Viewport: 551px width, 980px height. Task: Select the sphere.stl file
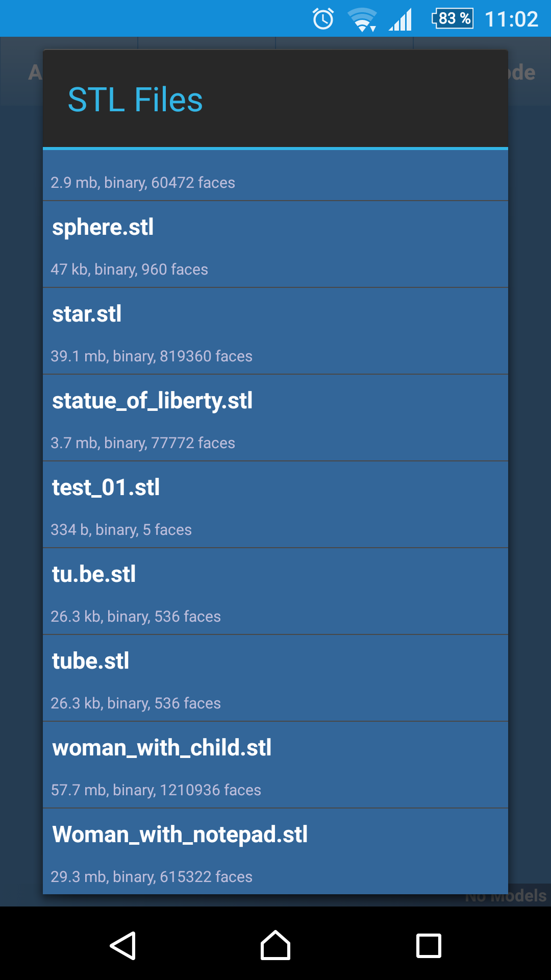(x=275, y=244)
